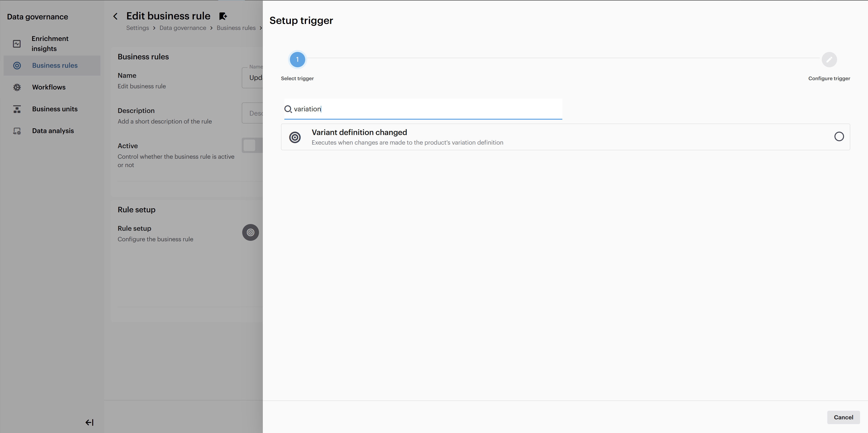Click the Data analysis icon
This screenshot has height=433, width=868.
pos(17,131)
